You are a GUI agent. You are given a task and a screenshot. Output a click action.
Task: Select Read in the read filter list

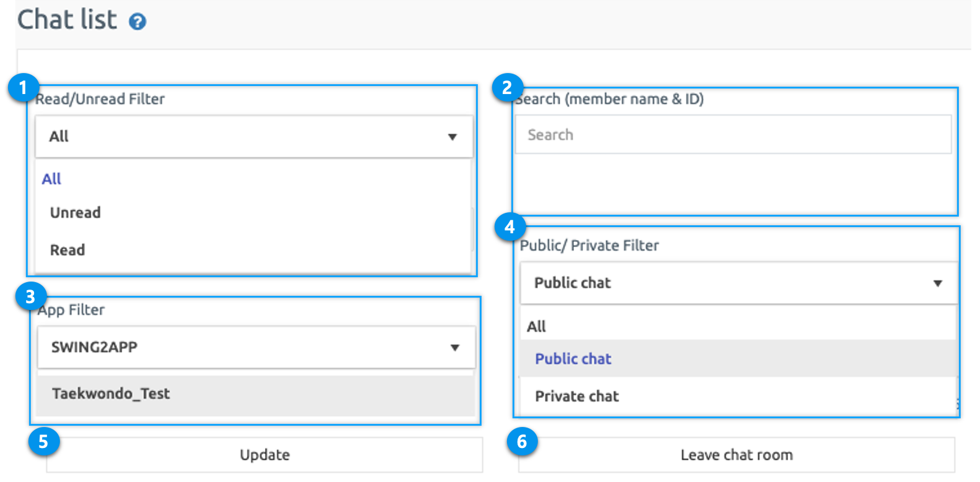[67, 251]
